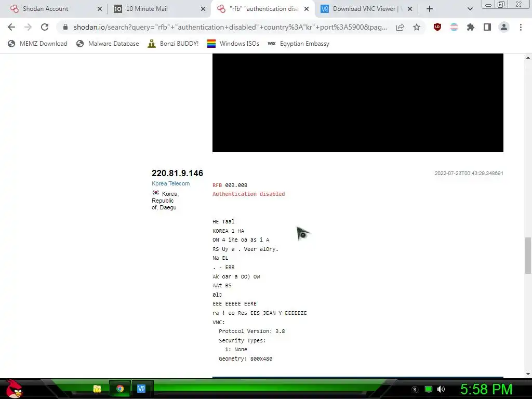Bookmark this page with the star icon

click(x=417, y=27)
